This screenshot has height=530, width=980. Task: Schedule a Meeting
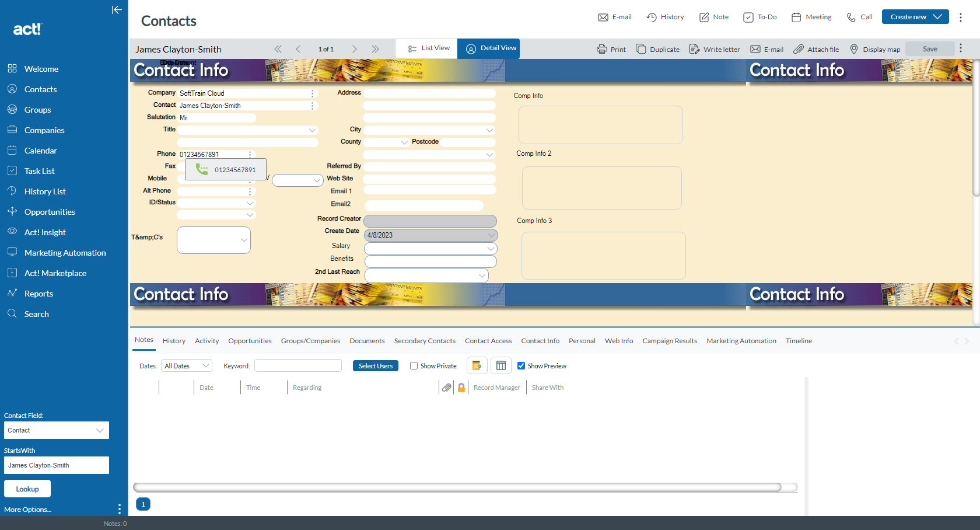click(811, 17)
